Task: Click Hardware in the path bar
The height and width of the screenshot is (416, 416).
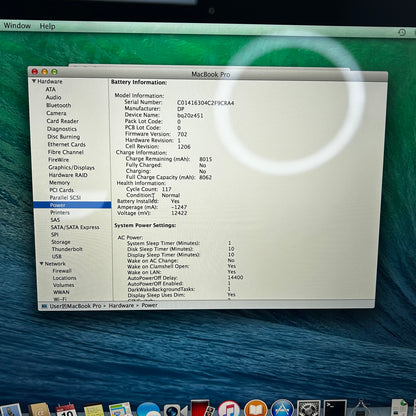Action: (121, 305)
